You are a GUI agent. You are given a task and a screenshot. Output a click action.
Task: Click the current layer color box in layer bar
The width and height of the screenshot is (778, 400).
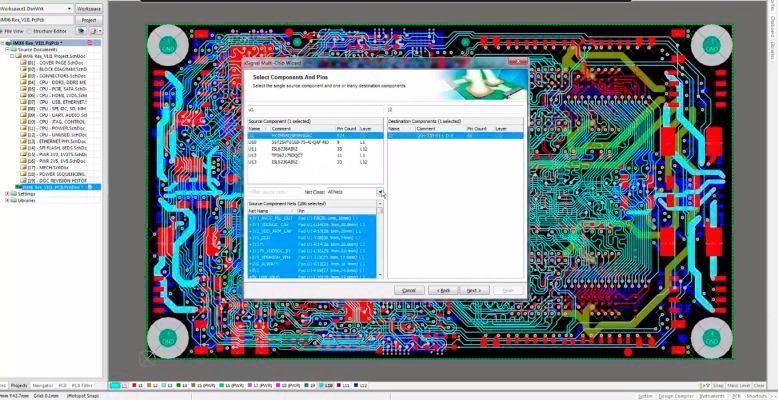pos(115,386)
